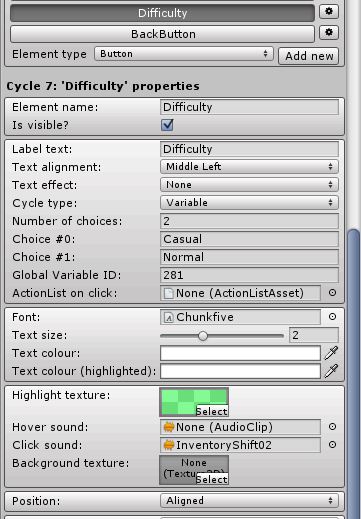Toggle the Is visible checkbox
This screenshot has height=519, width=361.
167,125
